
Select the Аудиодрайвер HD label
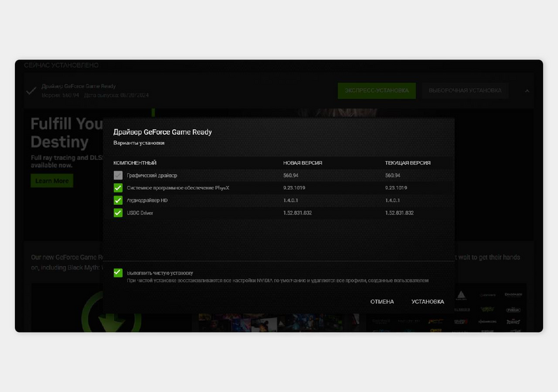tap(147, 200)
